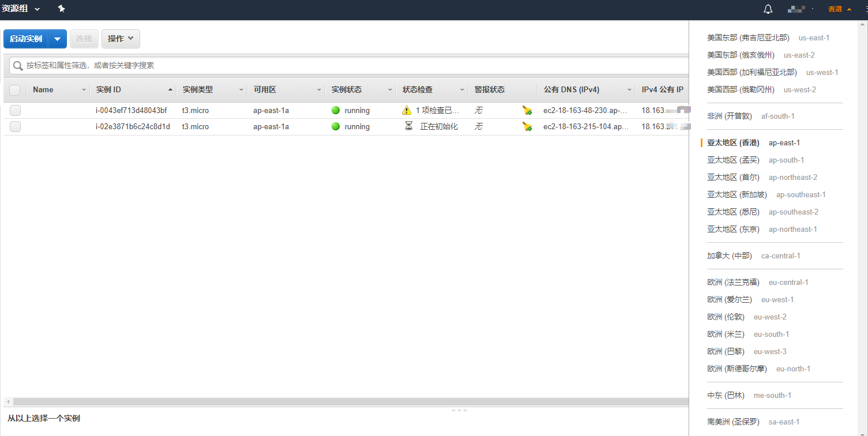Expand the 资源组 dropdown
Image resolution: width=868 pixels, height=436 pixels.
pyautogui.click(x=22, y=9)
